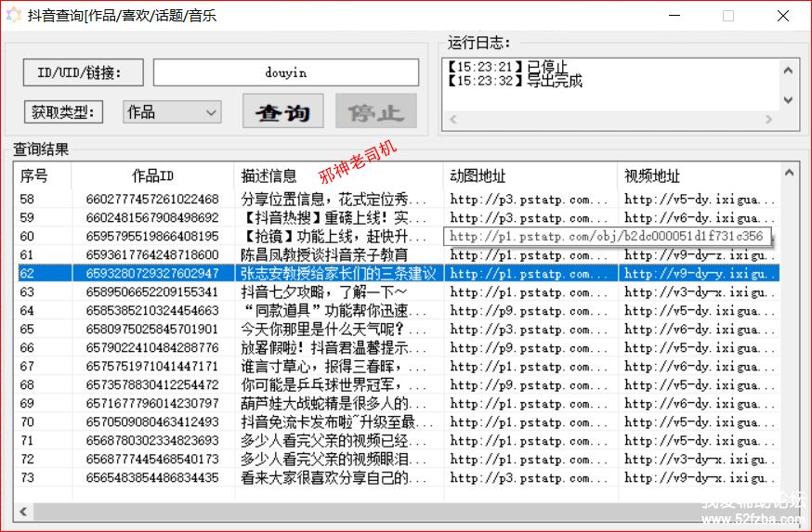Click the log's right scroll arrow
Image resolution: width=812 pixels, height=532 pixels.
click(x=768, y=120)
